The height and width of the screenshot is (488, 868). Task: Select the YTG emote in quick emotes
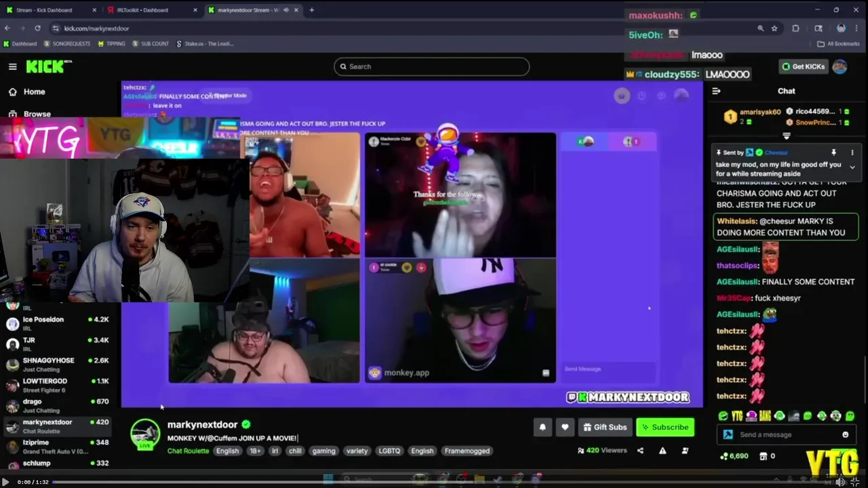[737, 416]
